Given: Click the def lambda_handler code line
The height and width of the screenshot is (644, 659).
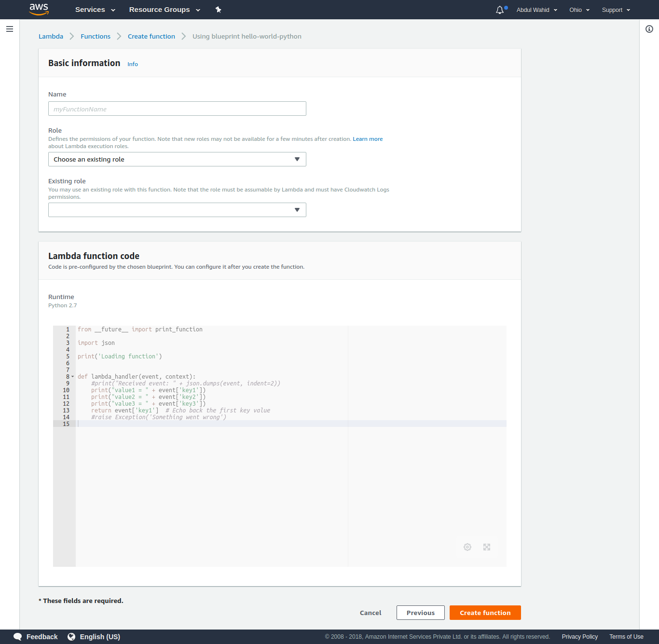Looking at the screenshot, I should coord(137,377).
